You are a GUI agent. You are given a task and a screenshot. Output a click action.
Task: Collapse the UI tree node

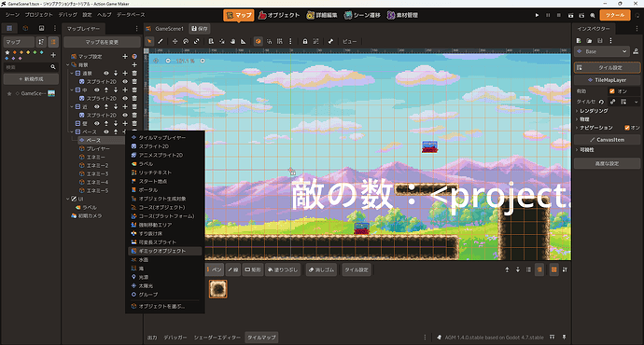coord(68,199)
